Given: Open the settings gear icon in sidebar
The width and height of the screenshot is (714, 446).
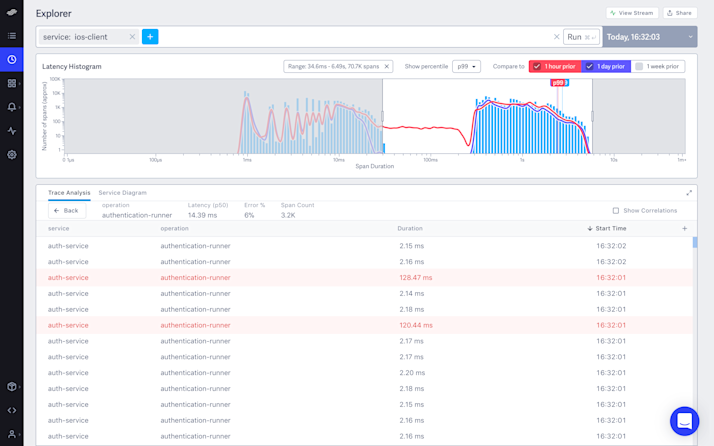Looking at the screenshot, I should point(11,155).
